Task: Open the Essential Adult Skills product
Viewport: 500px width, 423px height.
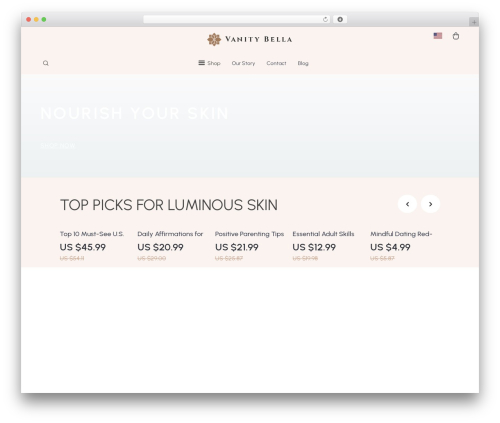Action: pyautogui.click(x=323, y=234)
